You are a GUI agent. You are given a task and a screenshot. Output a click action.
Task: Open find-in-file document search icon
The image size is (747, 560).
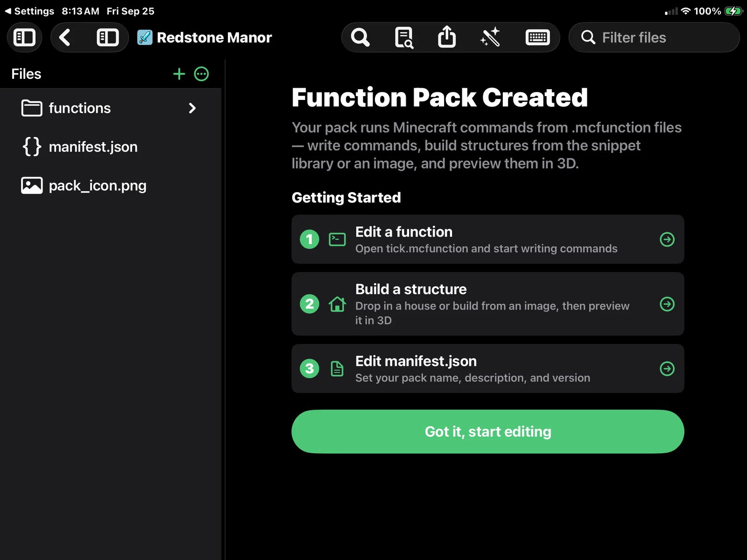click(404, 37)
